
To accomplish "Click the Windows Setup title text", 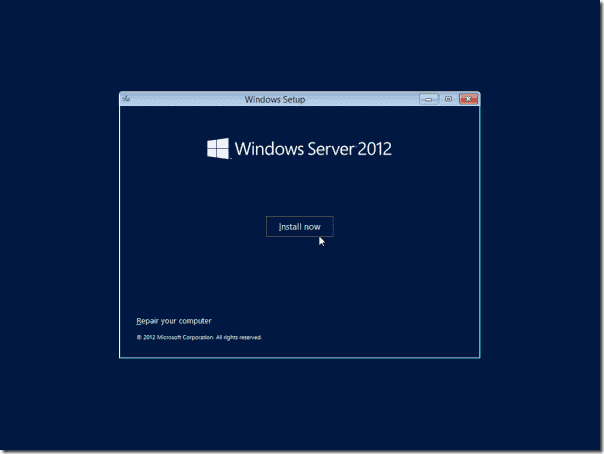I will tap(275, 99).
